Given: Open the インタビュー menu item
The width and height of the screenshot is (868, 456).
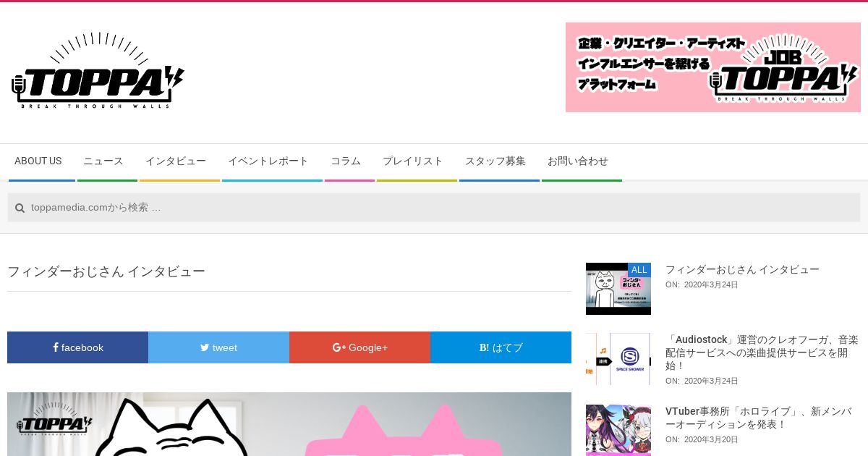Looking at the screenshot, I should point(176,161).
